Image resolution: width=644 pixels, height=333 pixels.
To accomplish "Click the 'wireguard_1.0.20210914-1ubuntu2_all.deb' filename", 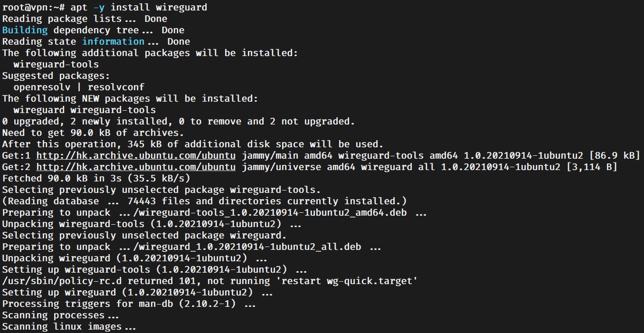I will click(x=250, y=247).
